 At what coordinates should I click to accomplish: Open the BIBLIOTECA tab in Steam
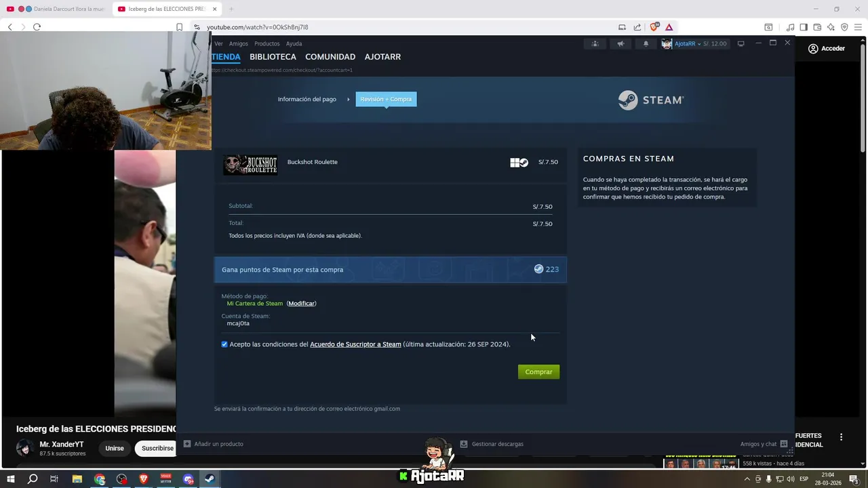click(x=273, y=57)
